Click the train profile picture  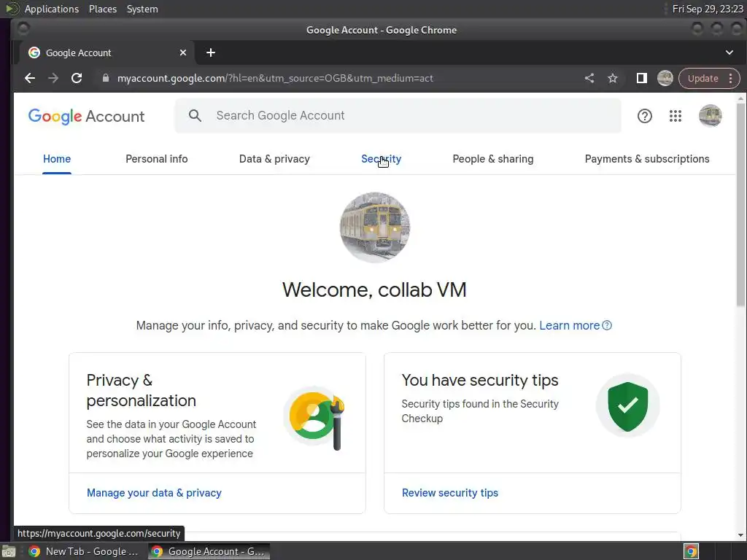(x=374, y=227)
